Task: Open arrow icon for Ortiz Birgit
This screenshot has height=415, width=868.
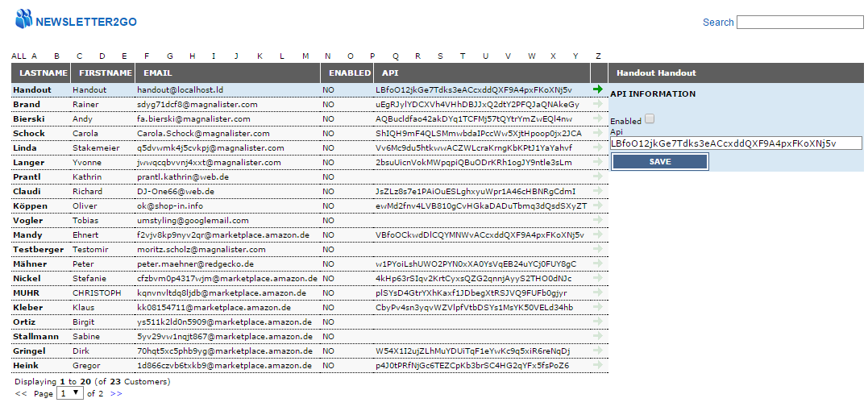Action: [597, 321]
